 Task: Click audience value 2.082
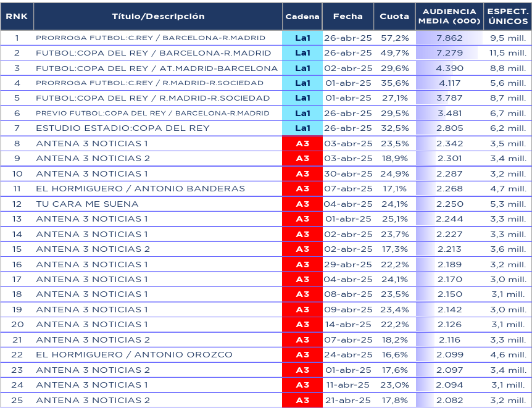pyautogui.click(x=449, y=400)
